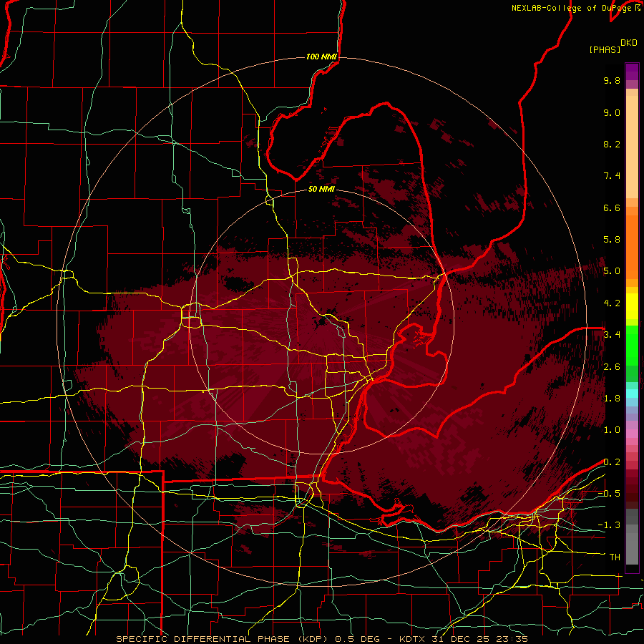Click the "SPECIFIC DIFFERENTIAL PHASE (KDP)" product title
Viewport: 644px width, 644px height.
tap(223, 639)
